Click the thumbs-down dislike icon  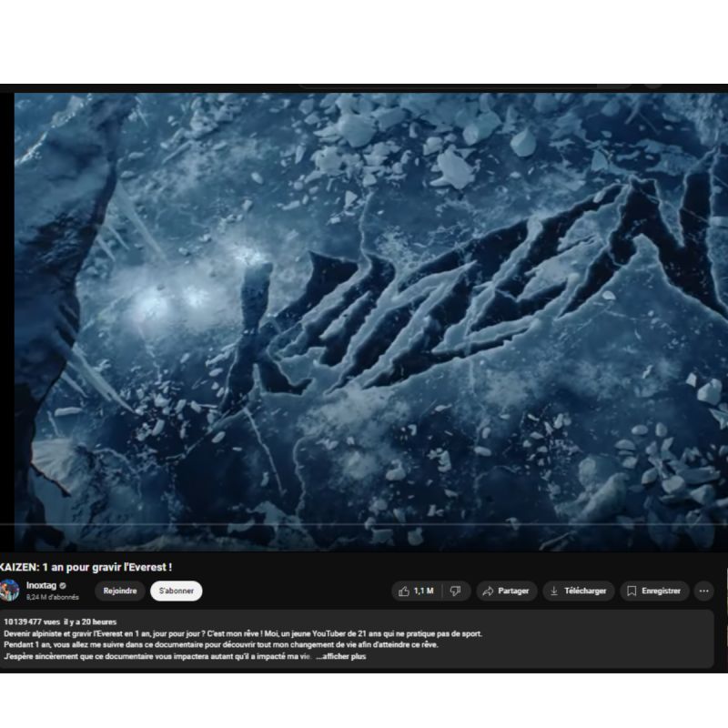[456, 591]
